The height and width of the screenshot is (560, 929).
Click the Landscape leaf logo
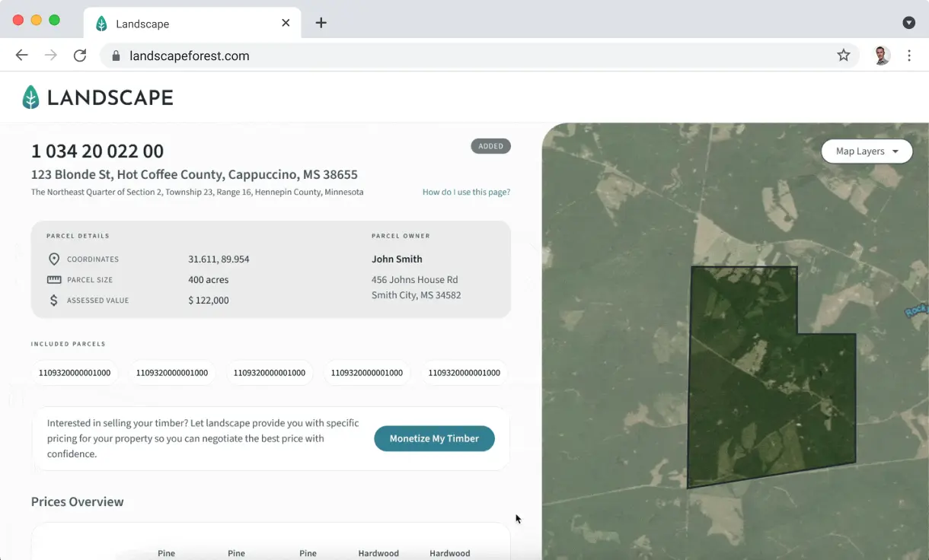30,97
